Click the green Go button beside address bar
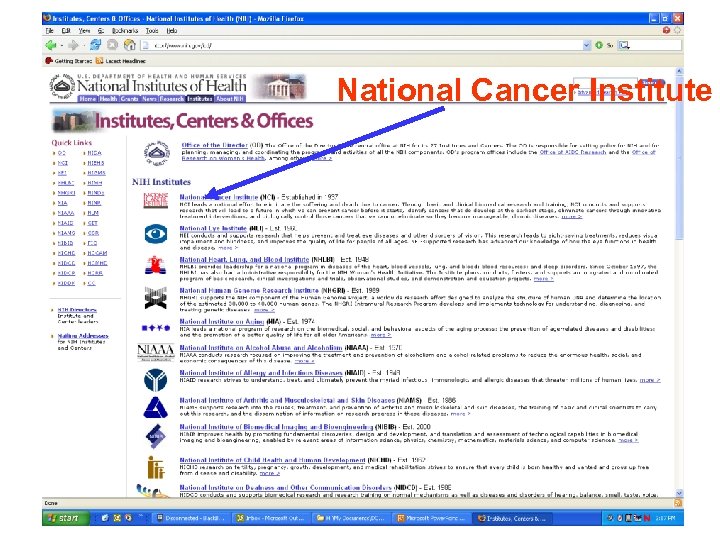Viewport: 720px width, 540px height. (x=599, y=45)
